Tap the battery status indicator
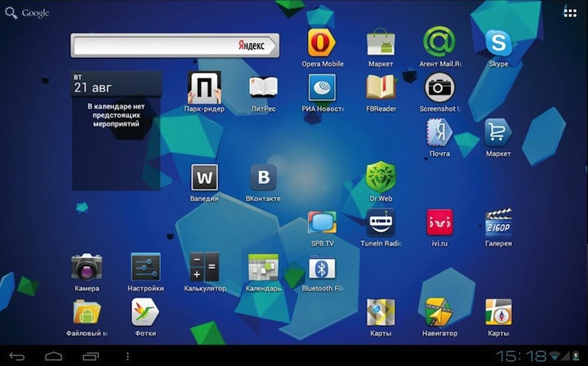The image size is (588, 366). point(575,356)
